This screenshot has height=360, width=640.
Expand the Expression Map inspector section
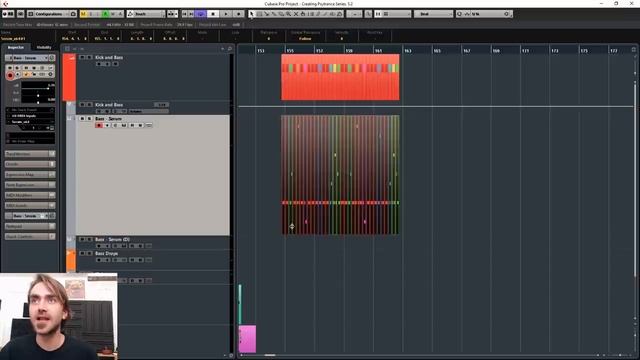[30, 174]
